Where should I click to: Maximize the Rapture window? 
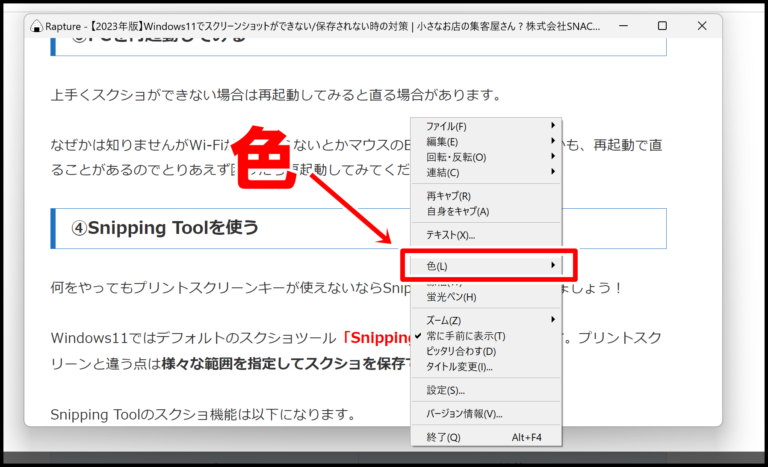(x=662, y=26)
